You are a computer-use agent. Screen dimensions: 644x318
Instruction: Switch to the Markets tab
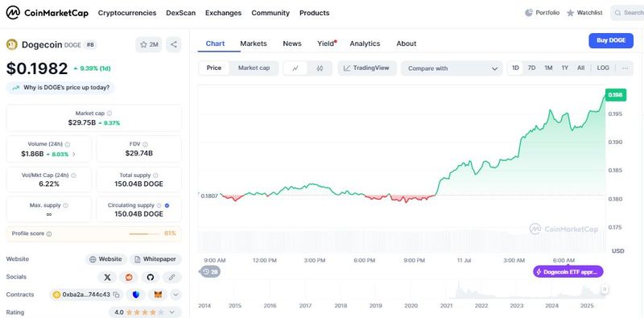coord(254,43)
